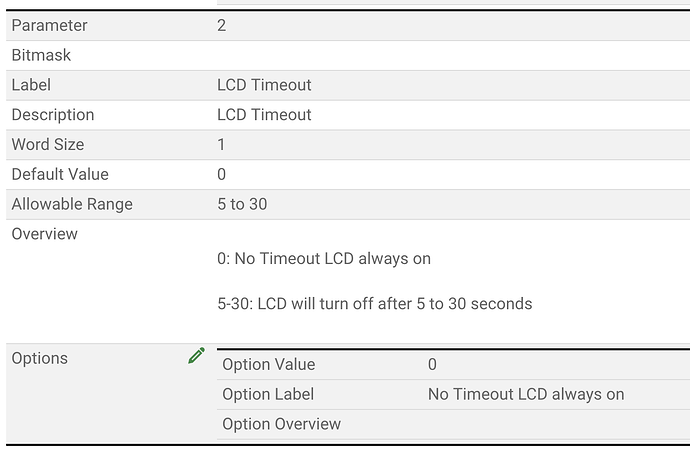Click the Option Value label
Screen dimensions: 690x450
(x=268, y=365)
